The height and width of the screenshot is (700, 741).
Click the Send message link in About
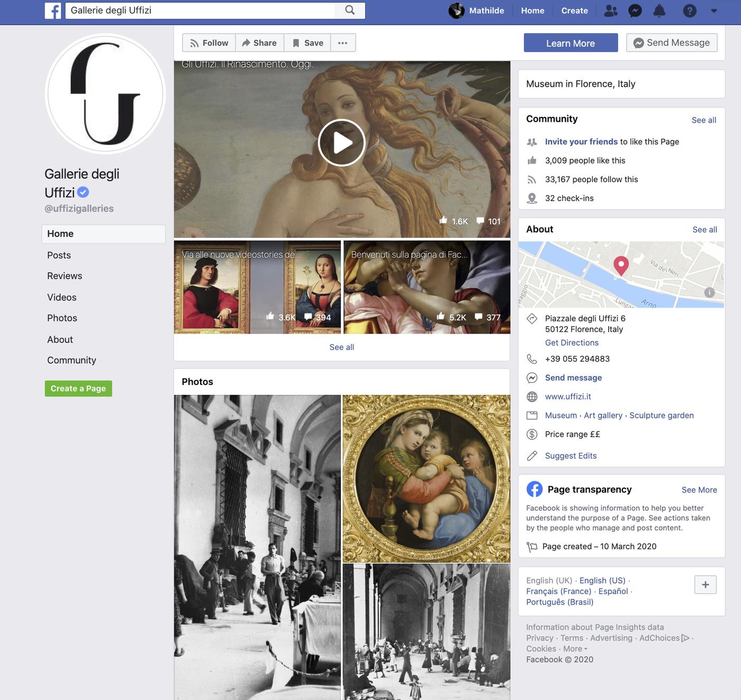tap(573, 378)
